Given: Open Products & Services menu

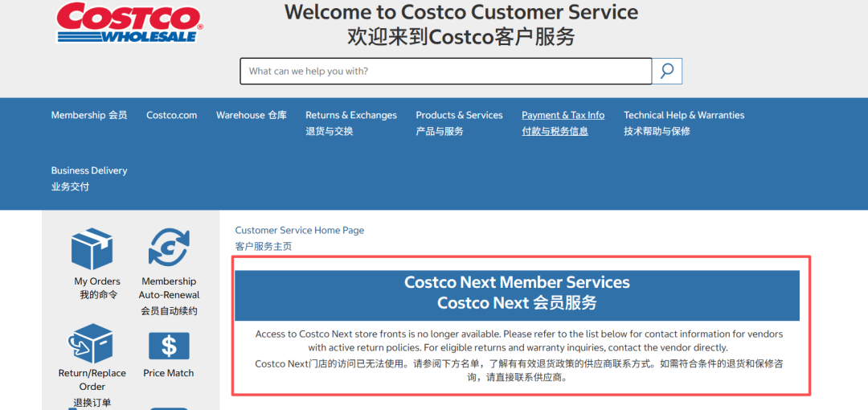Looking at the screenshot, I should click(459, 123).
